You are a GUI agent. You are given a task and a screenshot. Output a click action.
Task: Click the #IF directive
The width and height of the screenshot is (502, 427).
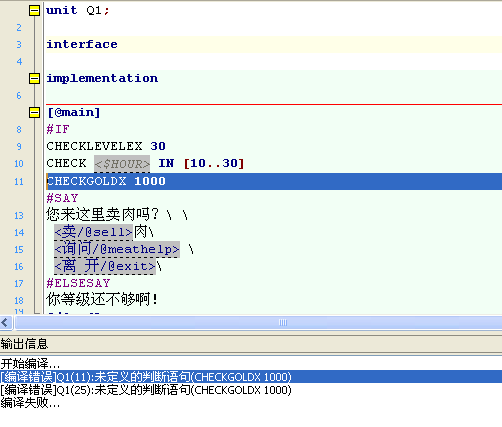tap(58, 129)
